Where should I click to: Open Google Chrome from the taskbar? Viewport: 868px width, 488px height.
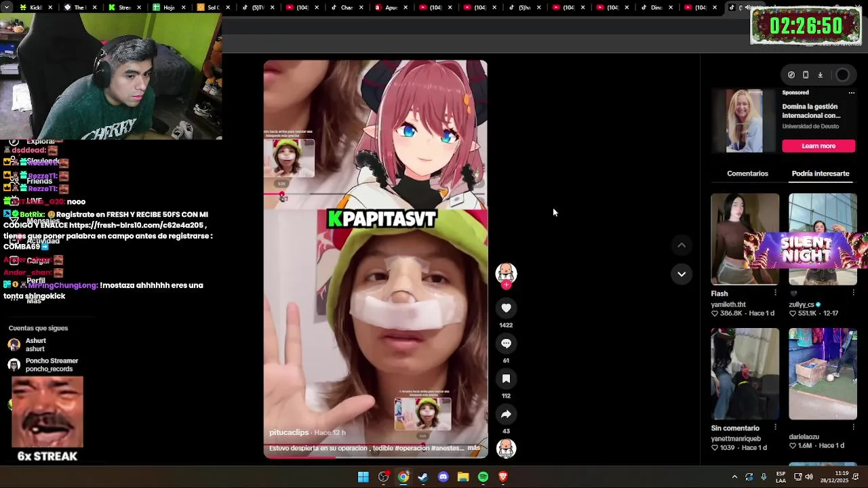[x=403, y=477]
